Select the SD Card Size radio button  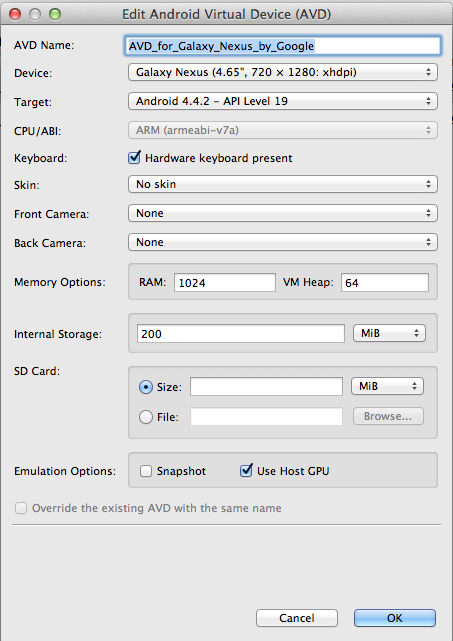point(146,387)
